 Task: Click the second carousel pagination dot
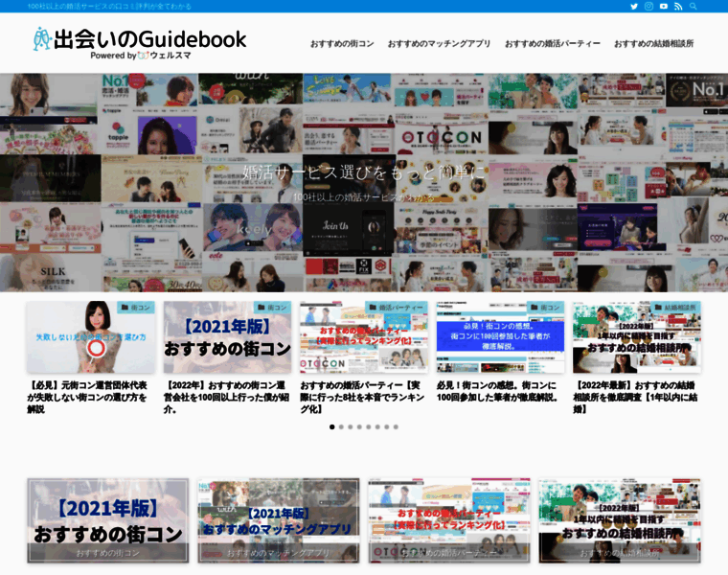(x=341, y=426)
